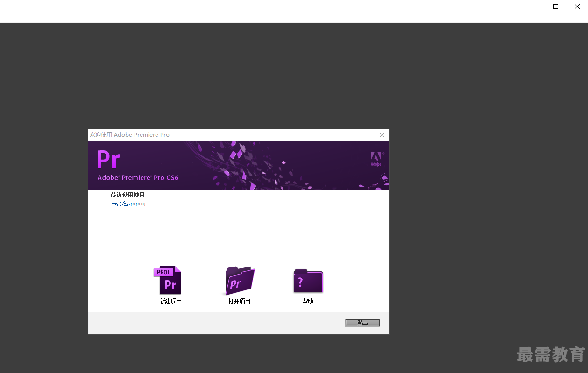Click the 新建项目 text label

pyautogui.click(x=171, y=302)
